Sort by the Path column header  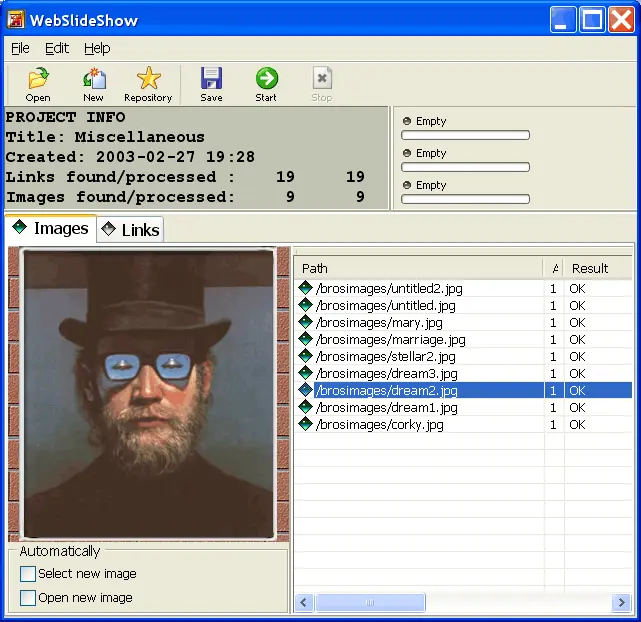click(420, 268)
